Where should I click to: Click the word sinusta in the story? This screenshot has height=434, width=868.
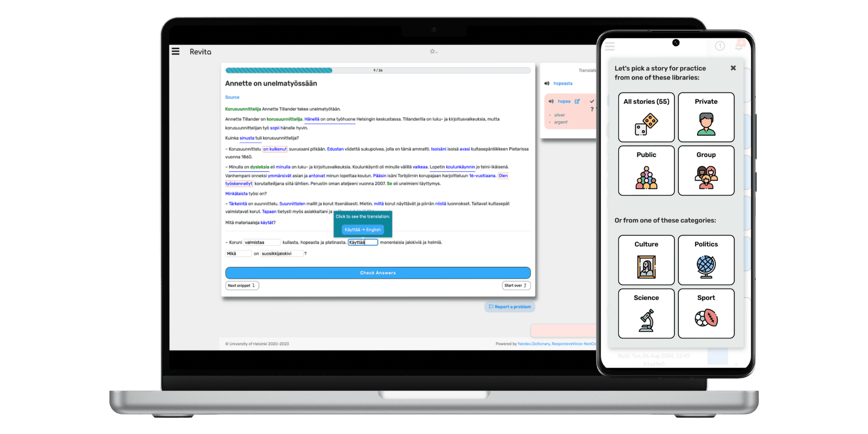click(x=247, y=138)
